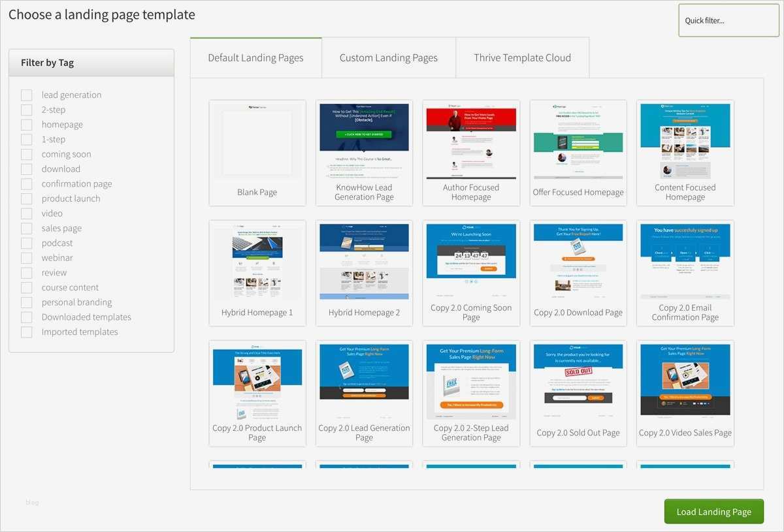Enable the confirmation page filter
The width and height of the screenshot is (784, 532).
tap(26, 183)
